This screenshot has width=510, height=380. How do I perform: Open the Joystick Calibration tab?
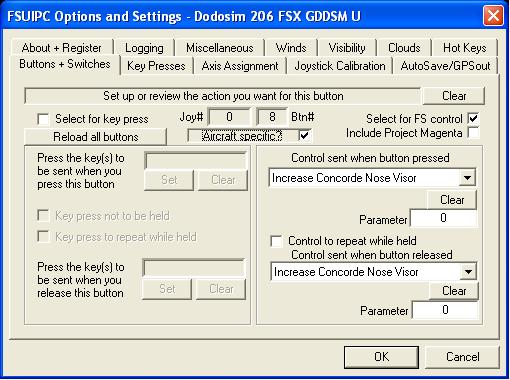pyautogui.click(x=340, y=66)
